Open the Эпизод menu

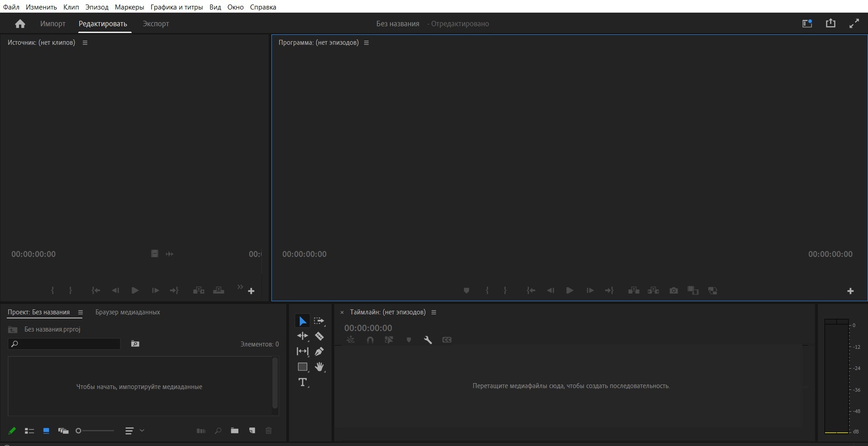click(x=97, y=7)
